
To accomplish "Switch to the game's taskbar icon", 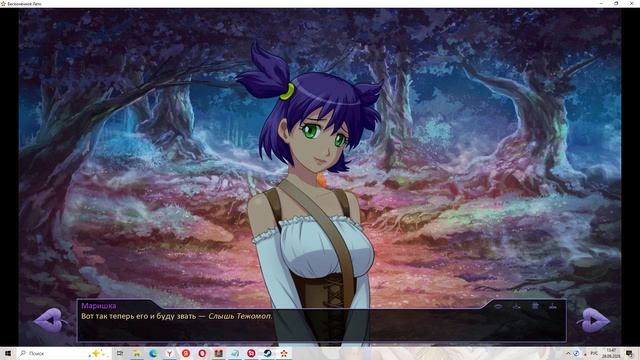I will (x=284, y=353).
